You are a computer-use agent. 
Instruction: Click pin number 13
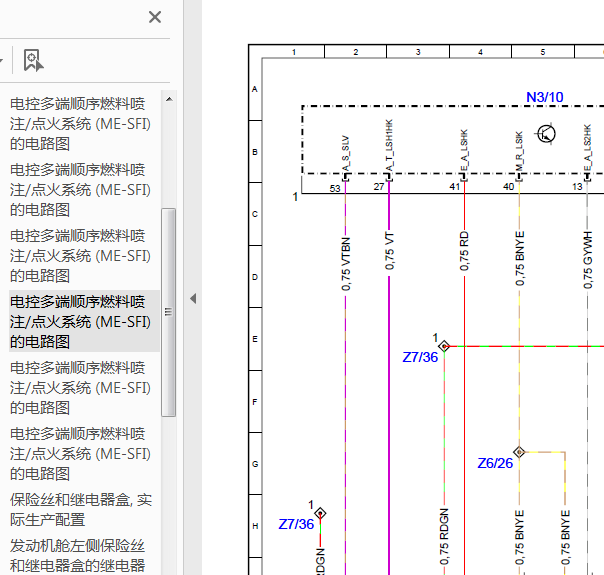577,186
